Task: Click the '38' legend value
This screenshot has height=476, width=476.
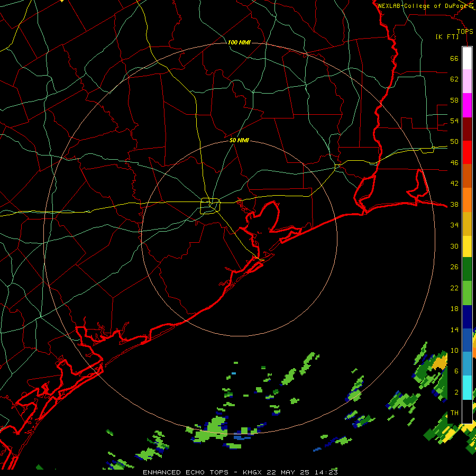Action: point(454,204)
